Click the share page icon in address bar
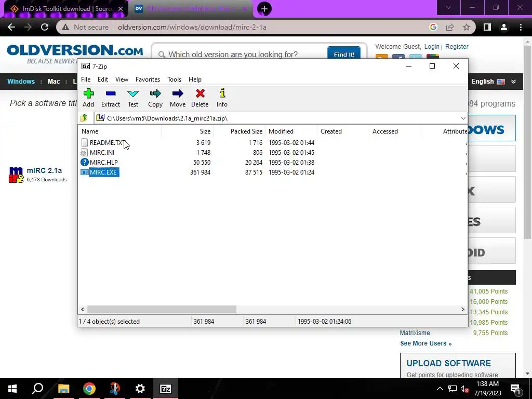The image size is (532, 399). (450, 27)
